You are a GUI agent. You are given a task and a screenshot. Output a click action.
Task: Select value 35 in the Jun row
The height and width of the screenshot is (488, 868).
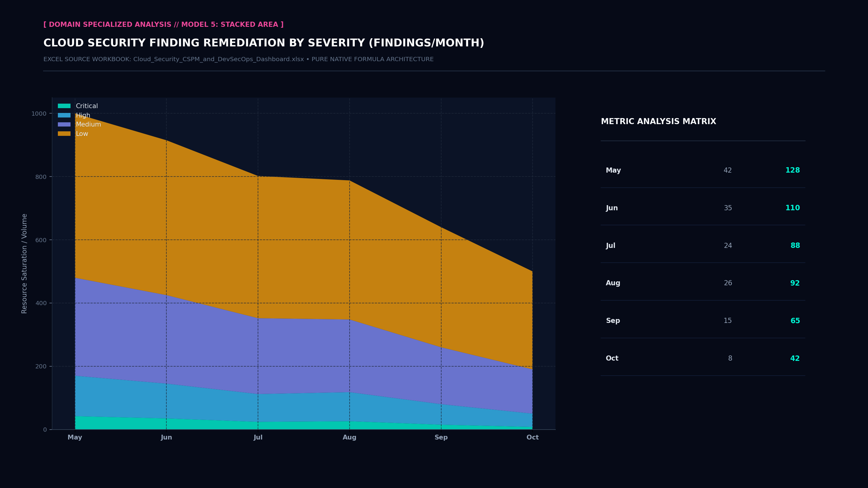pos(728,208)
